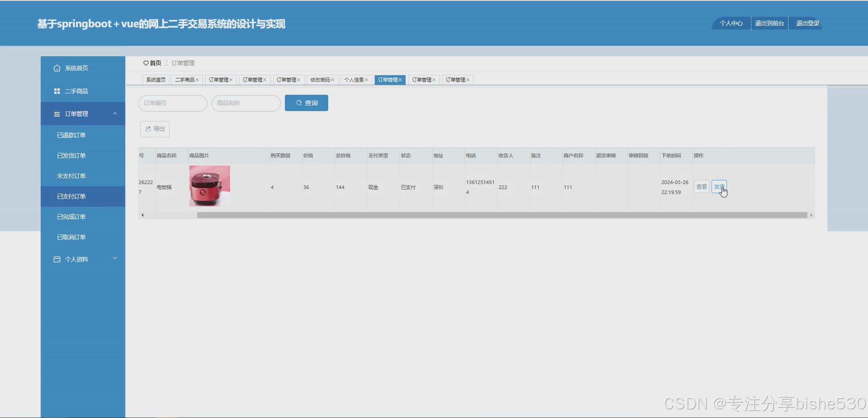
Task: Open 已完成订单 in the sidebar
Action: (x=83, y=217)
